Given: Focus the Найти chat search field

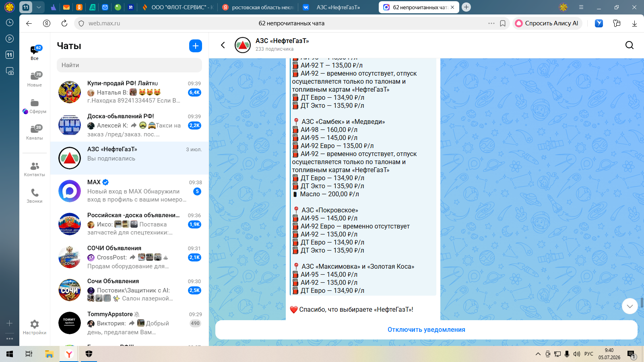Looking at the screenshot, I should click(129, 65).
